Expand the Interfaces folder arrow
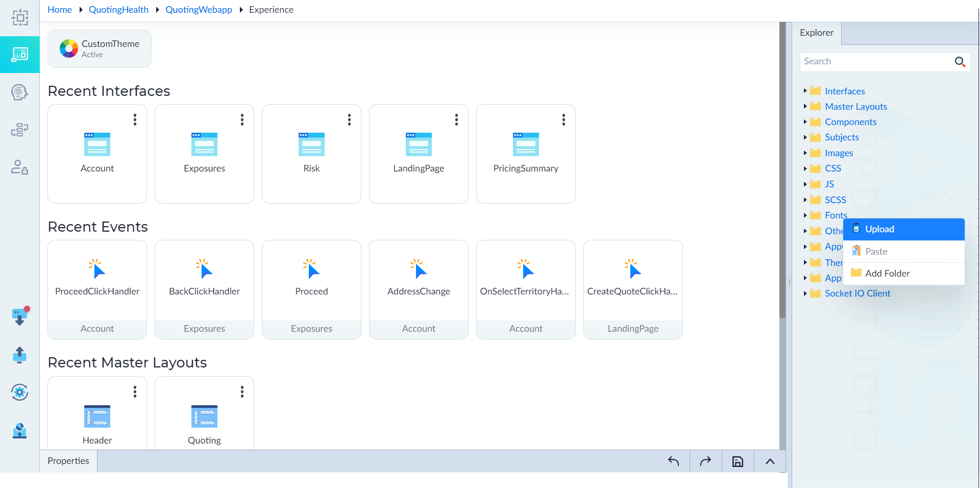The width and height of the screenshot is (980, 493). pyautogui.click(x=805, y=91)
